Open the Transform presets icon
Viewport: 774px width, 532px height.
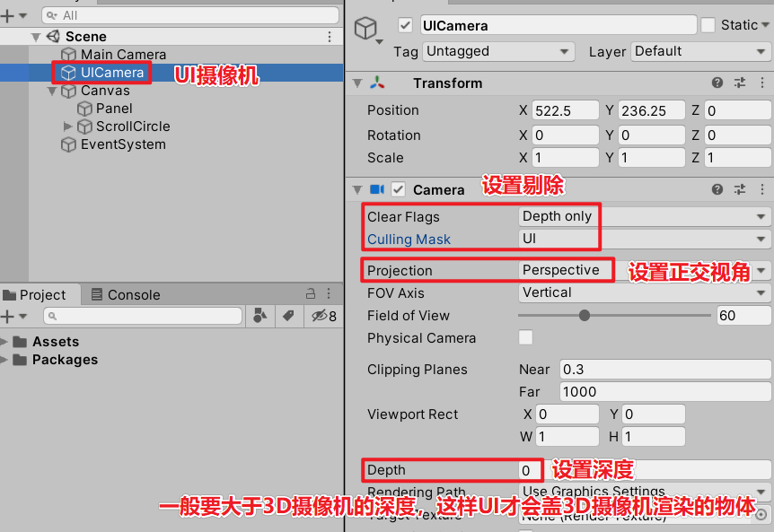point(740,83)
